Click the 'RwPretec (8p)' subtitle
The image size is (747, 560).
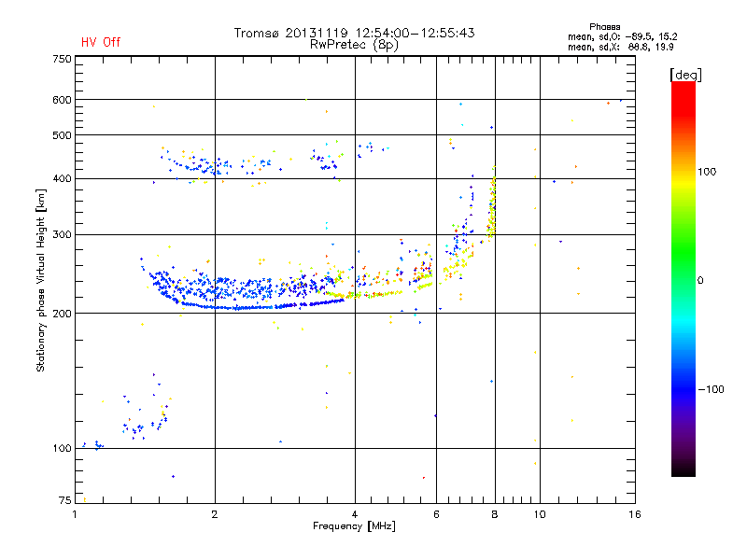point(354,45)
